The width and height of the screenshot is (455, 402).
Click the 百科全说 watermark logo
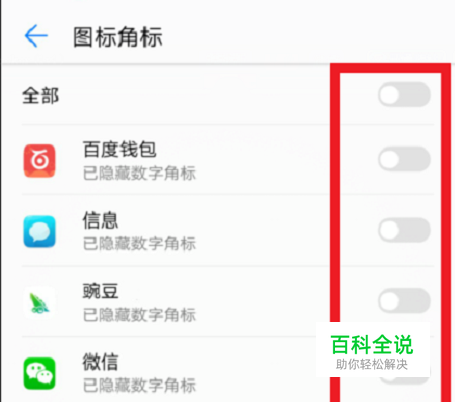point(372,351)
